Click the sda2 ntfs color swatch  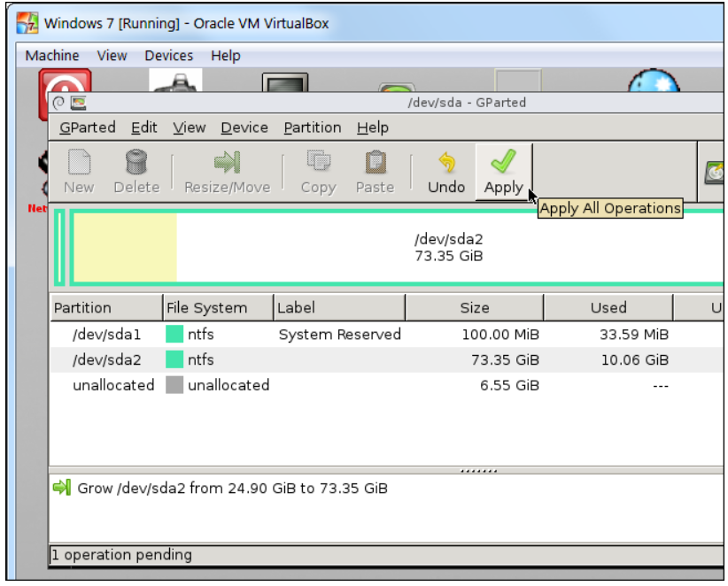click(174, 359)
